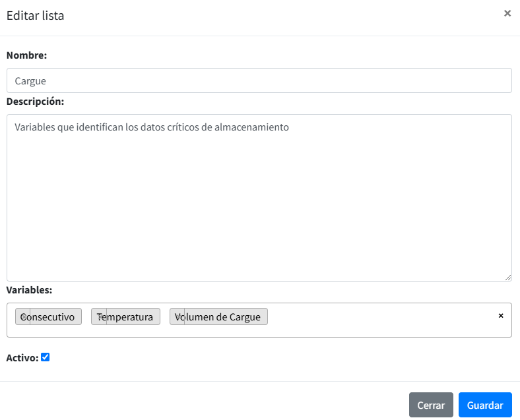Save changes with the Guardar button
Viewport: 520px width, 420px height.
[485, 405]
